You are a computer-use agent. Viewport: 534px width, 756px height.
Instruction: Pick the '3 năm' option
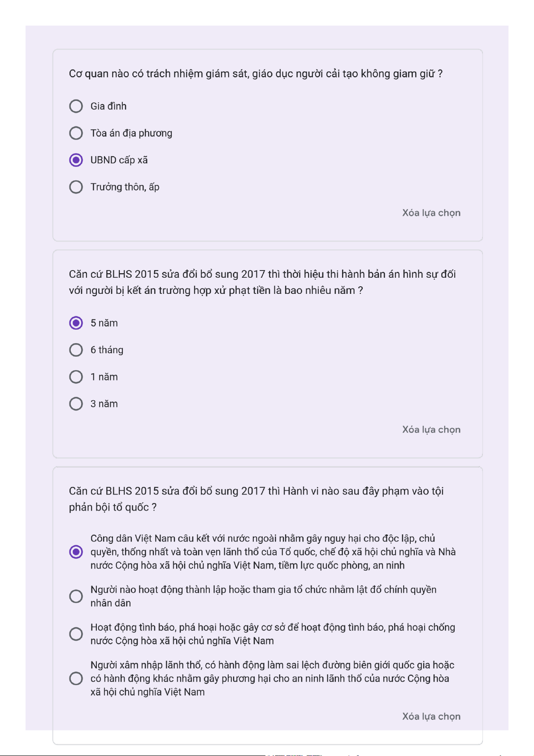76,404
